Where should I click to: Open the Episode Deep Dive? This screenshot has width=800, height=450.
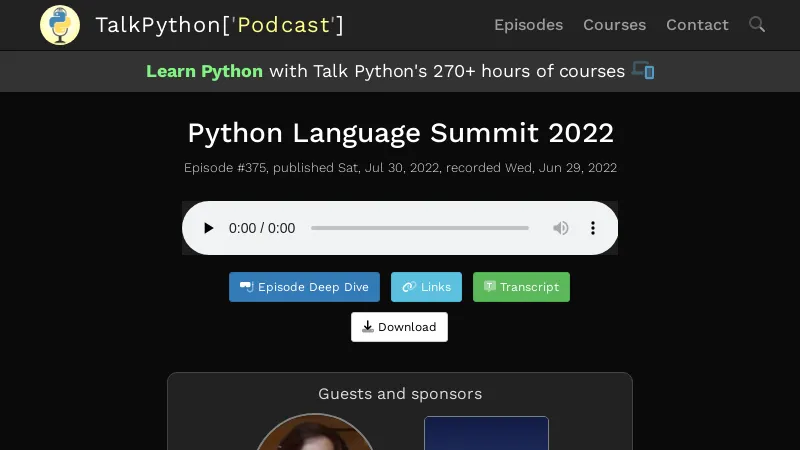point(304,287)
